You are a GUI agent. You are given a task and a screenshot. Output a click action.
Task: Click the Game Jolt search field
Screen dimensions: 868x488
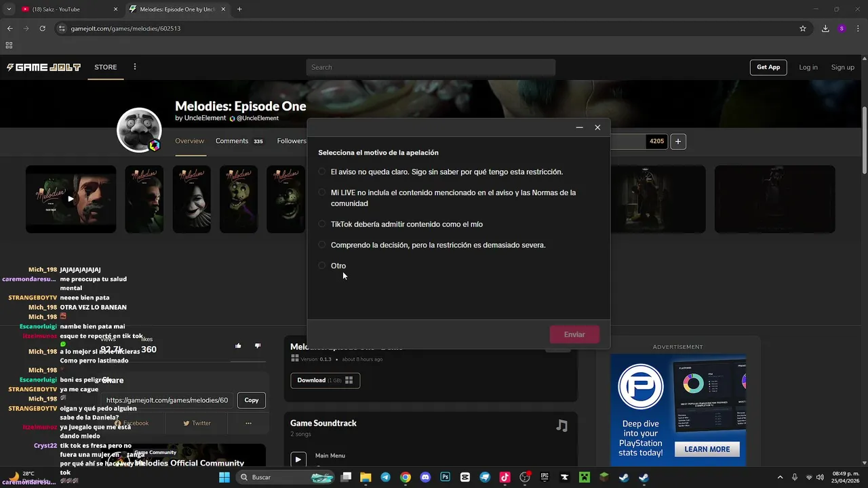coord(431,67)
